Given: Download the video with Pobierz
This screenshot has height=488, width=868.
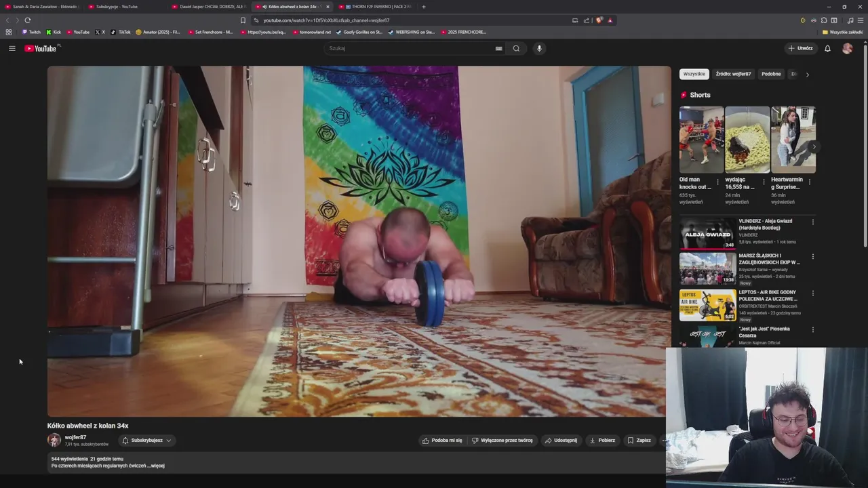Looking at the screenshot, I should 602,441.
